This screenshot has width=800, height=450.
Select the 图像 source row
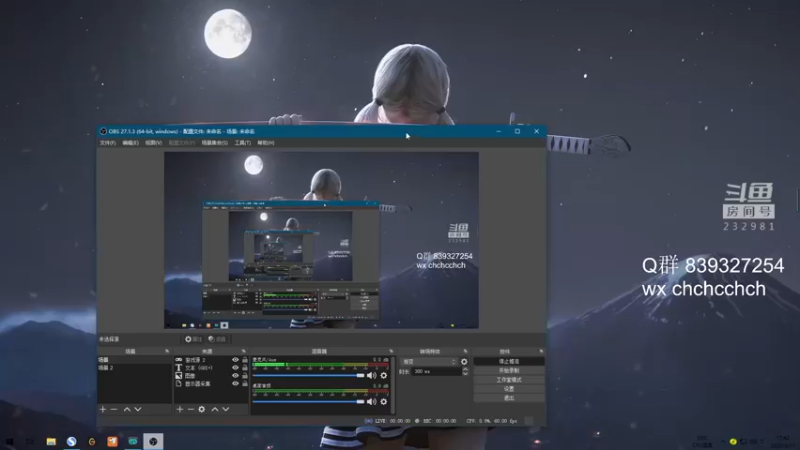click(211, 376)
